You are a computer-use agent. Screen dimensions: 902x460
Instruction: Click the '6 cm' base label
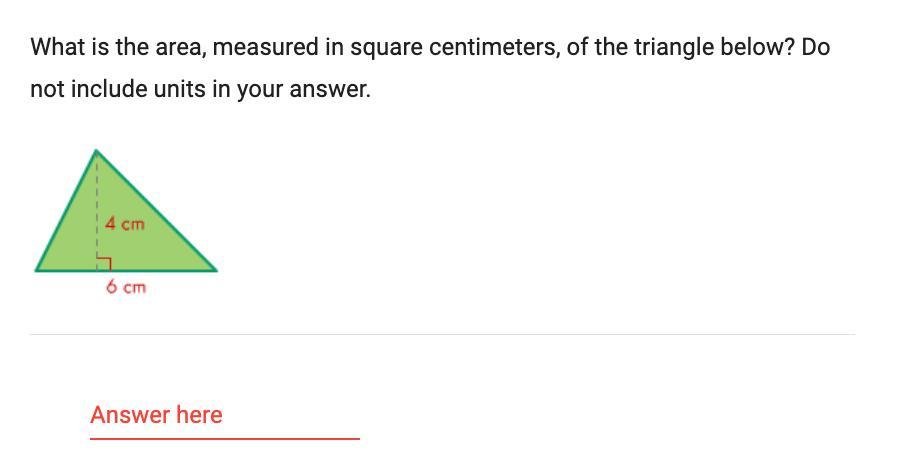[x=126, y=287]
